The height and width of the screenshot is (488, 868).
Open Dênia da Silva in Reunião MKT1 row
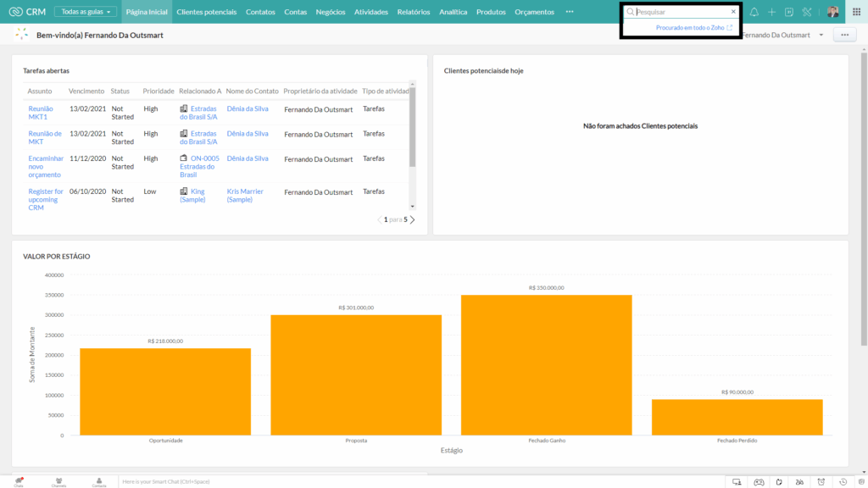[248, 108]
